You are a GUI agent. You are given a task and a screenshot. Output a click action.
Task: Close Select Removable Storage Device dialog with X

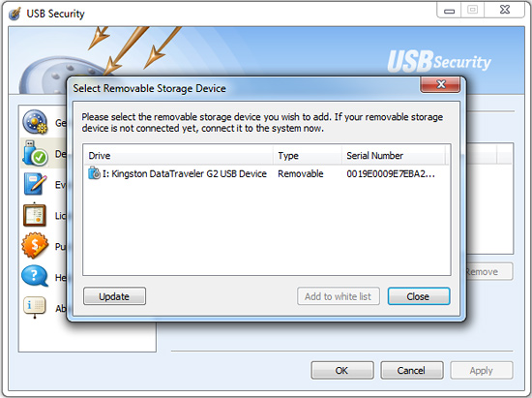coord(440,84)
